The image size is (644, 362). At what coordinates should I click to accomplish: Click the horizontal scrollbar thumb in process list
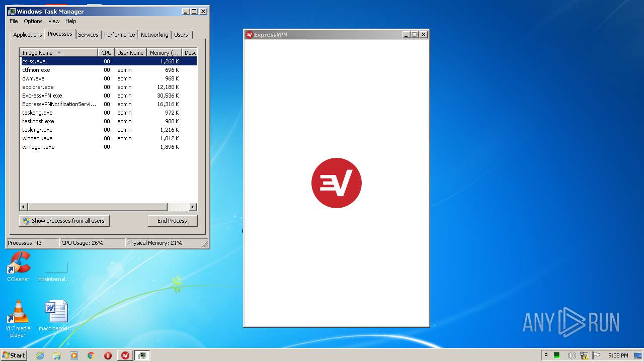[x=97, y=207]
